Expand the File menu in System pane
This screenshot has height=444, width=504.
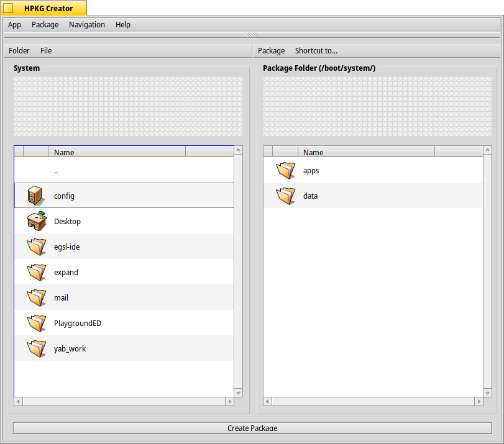pyautogui.click(x=46, y=51)
